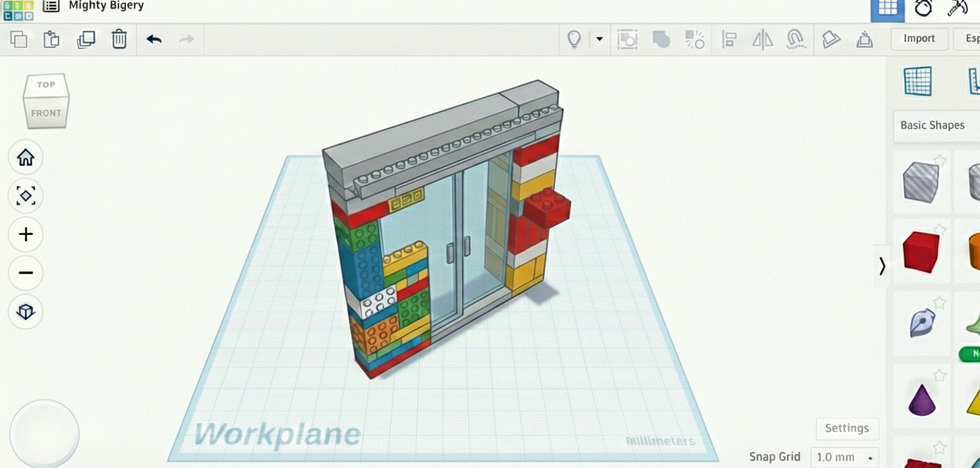Open workplane Settings button
980x468 pixels.
point(846,428)
